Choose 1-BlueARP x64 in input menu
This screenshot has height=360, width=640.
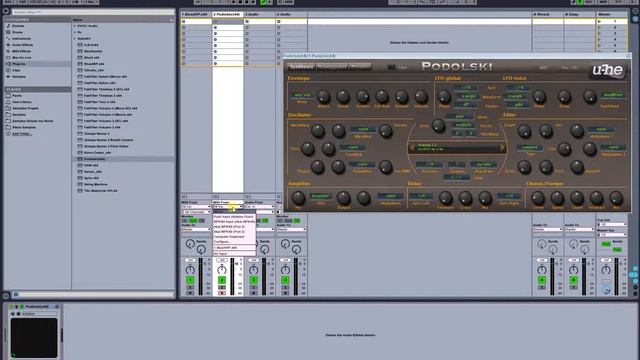coord(225,248)
